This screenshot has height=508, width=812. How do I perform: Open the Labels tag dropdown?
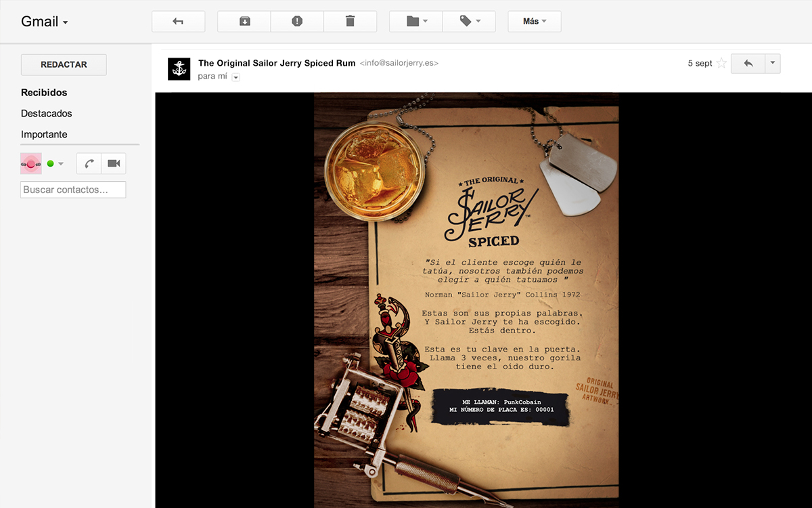coord(469,21)
